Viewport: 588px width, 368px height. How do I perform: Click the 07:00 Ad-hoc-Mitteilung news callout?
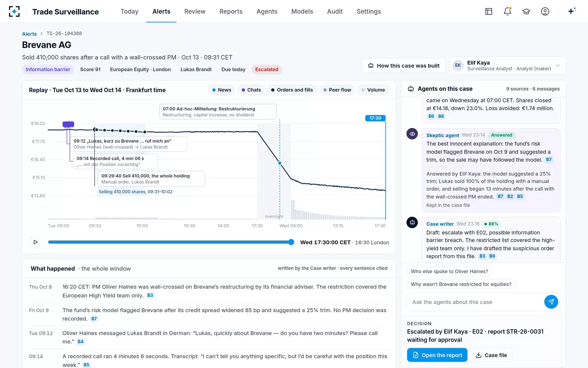pyautogui.click(x=218, y=112)
